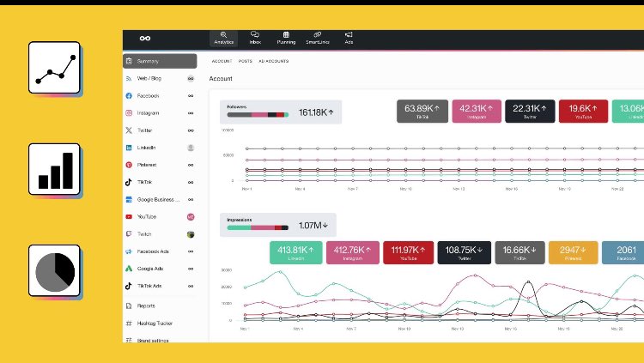The height and width of the screenshot is (363, 644).
Task: Click the line chart tile on left
Action: (54, 67)
